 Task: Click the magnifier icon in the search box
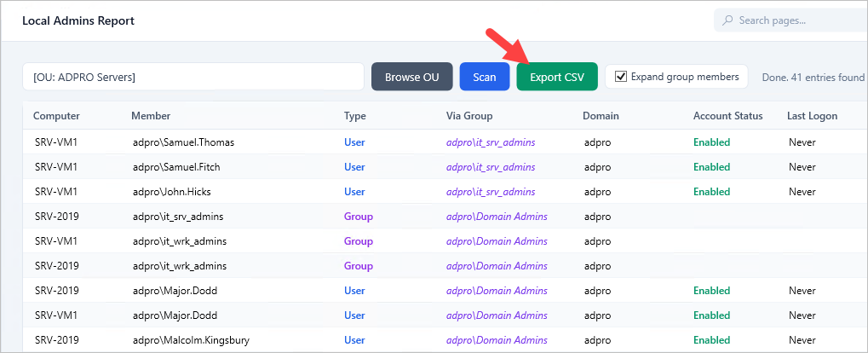point(728,20)
